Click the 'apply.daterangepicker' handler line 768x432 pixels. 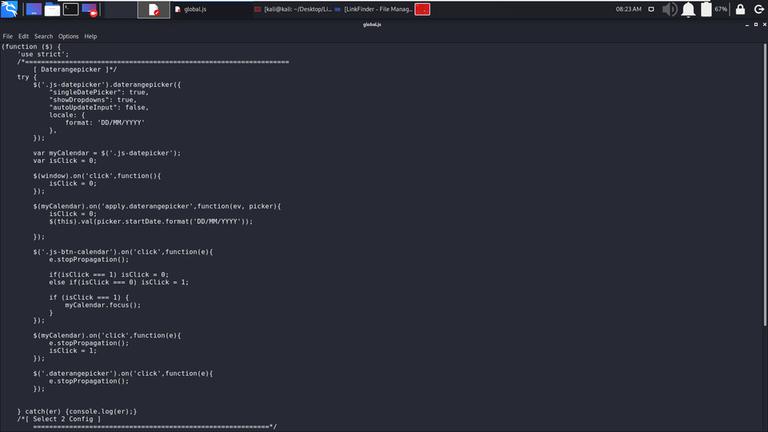(x=157, y=206)
